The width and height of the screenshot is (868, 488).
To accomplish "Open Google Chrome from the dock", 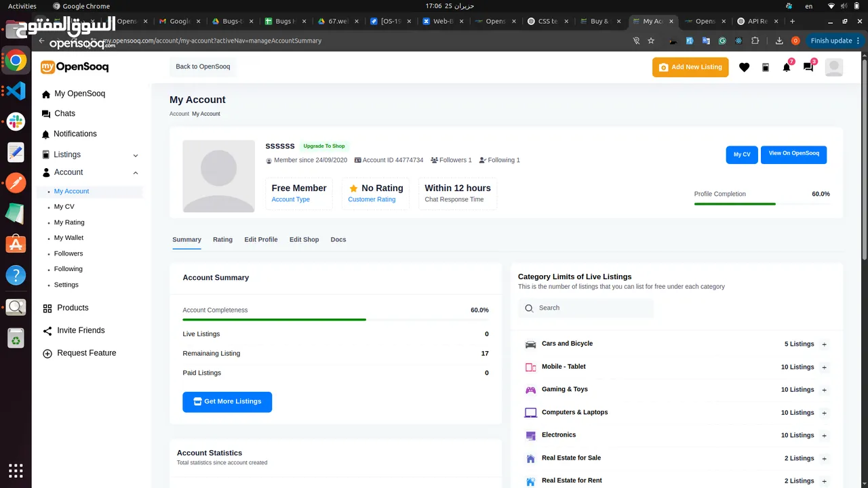I will (x=16, y=61).
